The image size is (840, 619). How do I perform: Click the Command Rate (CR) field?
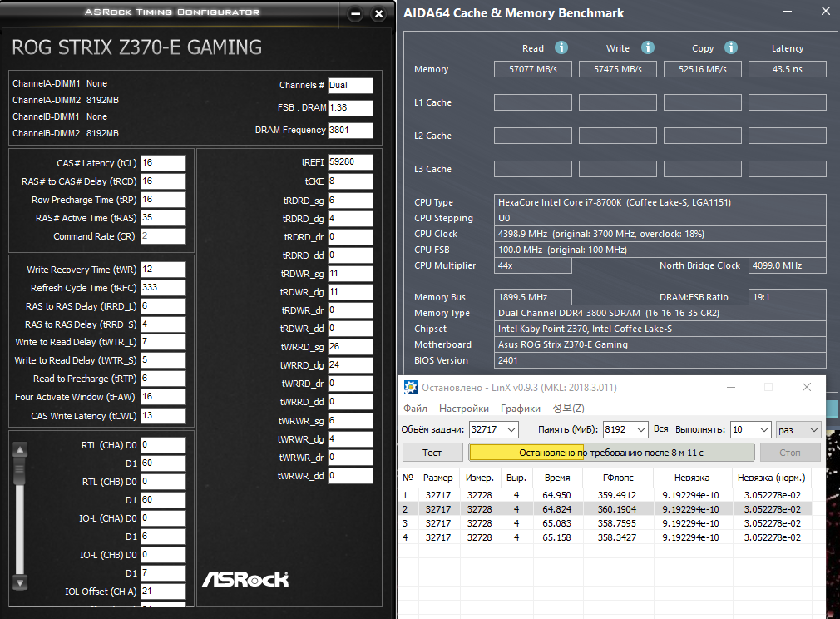pyautogui.click(x=163, y=236)
